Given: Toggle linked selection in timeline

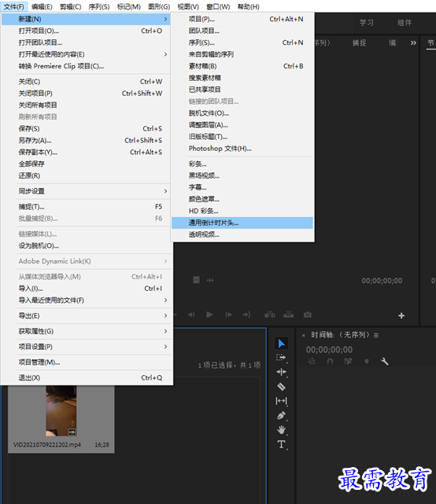Looking at the screenshot, I should coord(348,362).
